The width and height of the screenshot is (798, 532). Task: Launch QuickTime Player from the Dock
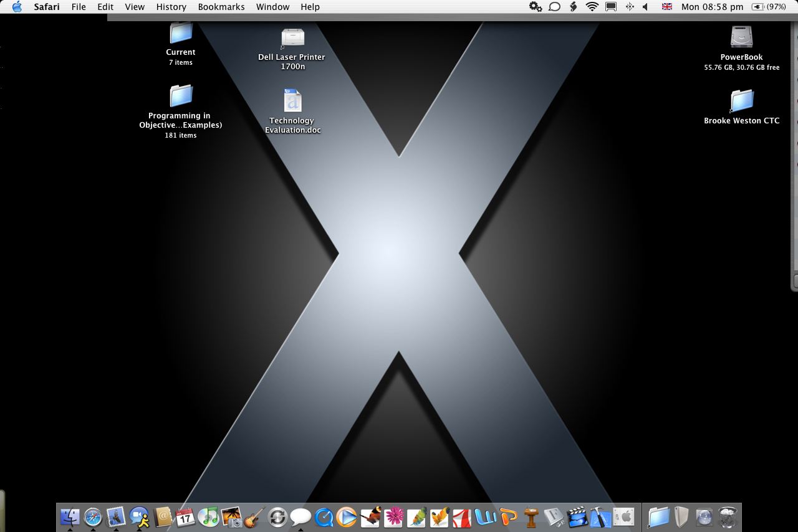tap(324, 517)
